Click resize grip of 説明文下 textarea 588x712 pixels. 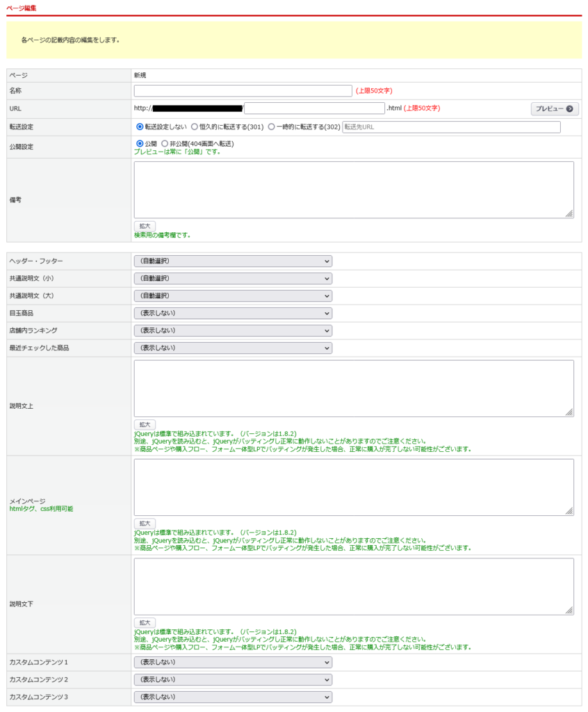[x=569, y=610]
